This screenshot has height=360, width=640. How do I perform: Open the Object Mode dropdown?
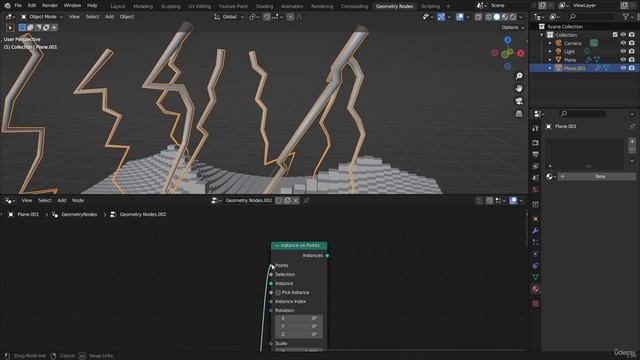42,17
